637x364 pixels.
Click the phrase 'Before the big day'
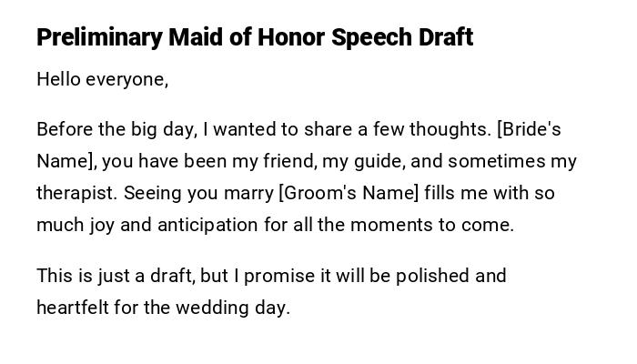116,129
